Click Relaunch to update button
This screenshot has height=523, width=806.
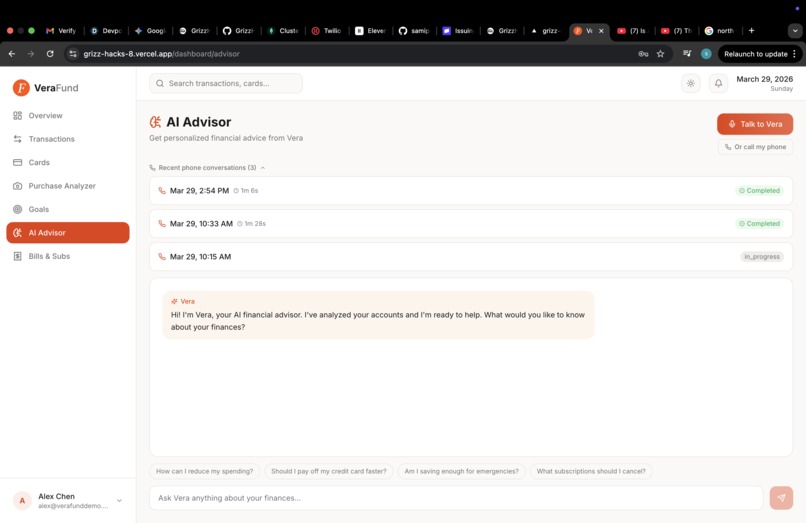pyautogui.click(x=756, y=53)
